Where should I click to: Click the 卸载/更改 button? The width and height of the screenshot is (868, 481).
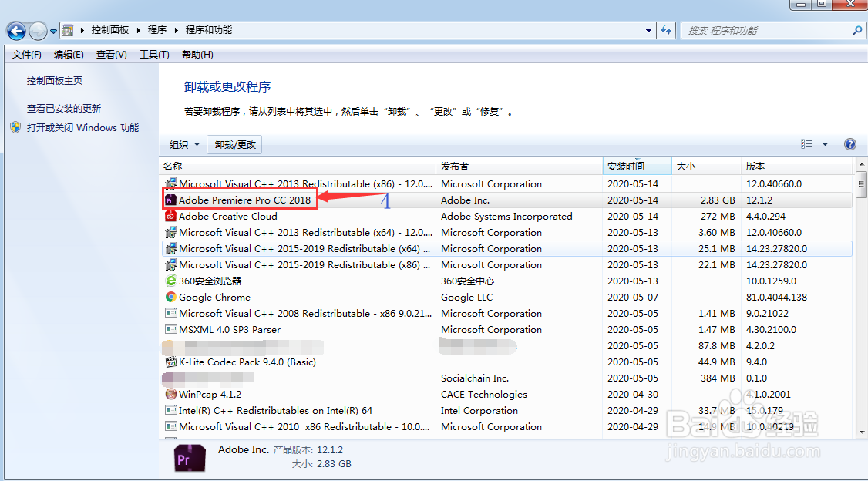(235, 144)
